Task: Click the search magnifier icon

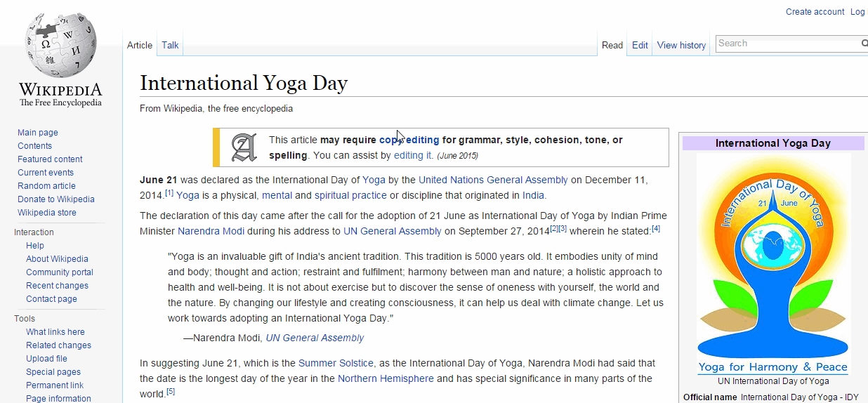Action: (x=864, y=44)
